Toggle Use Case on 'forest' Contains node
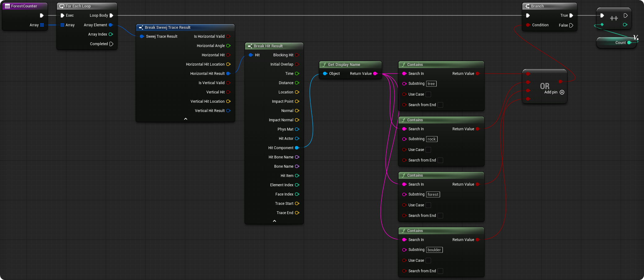The height and width of the screenshot is (280, 644). click(428, 205)
